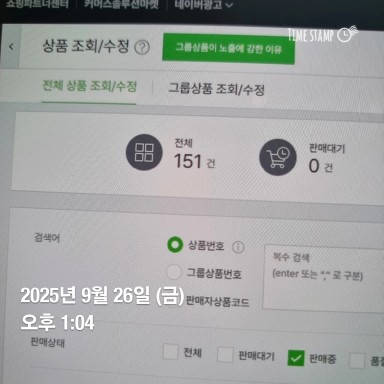The width and height of the screenshot is (384, 384).
Task: Click the back arrow beside 상품 조회/수정
Action: tap(11, 47)
